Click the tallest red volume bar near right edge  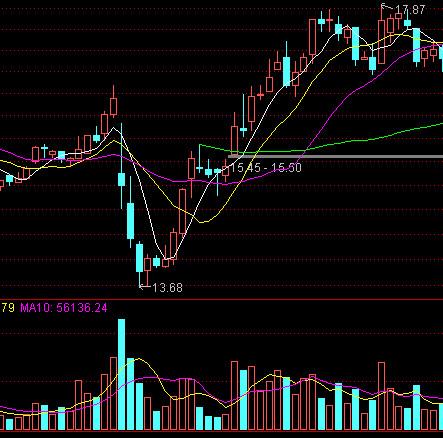pos(381,396)
